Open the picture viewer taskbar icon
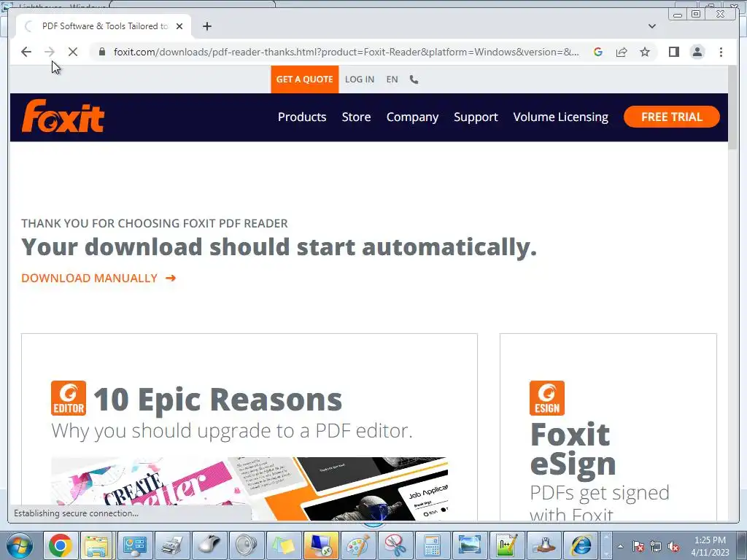Viewport: 747px width, 560px height. point(469,545)
